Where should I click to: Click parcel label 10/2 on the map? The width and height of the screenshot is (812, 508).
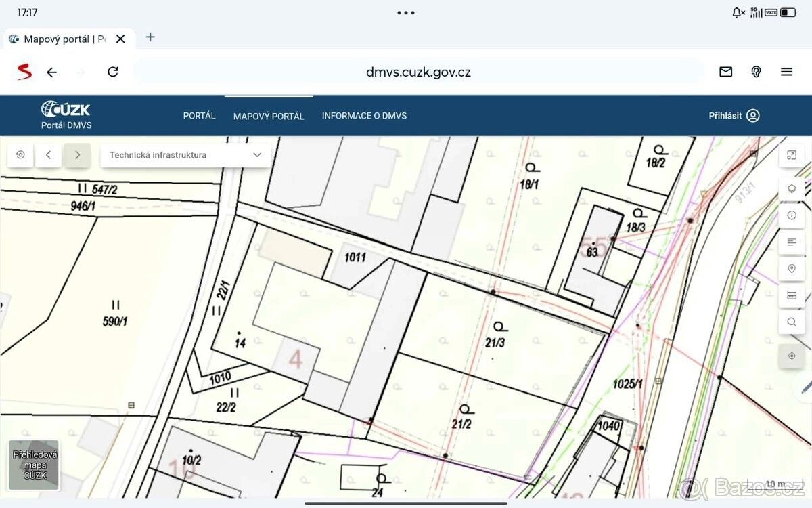[191, 461]
